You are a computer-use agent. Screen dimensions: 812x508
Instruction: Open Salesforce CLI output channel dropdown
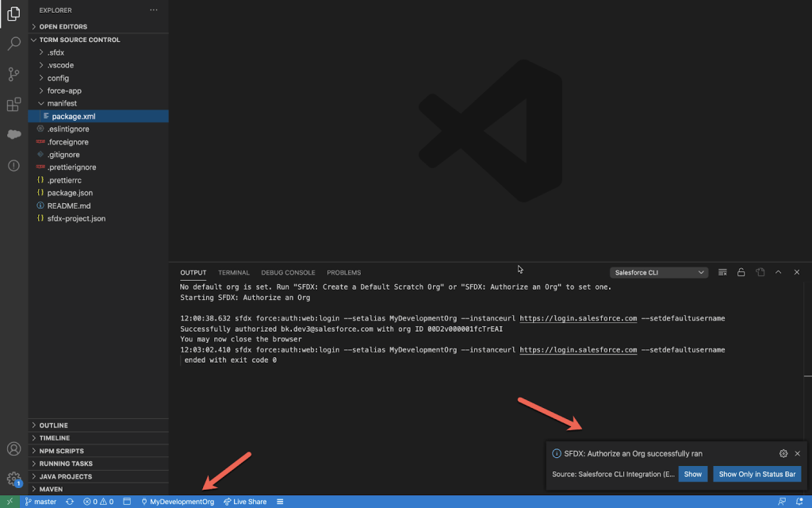point(658,272)
